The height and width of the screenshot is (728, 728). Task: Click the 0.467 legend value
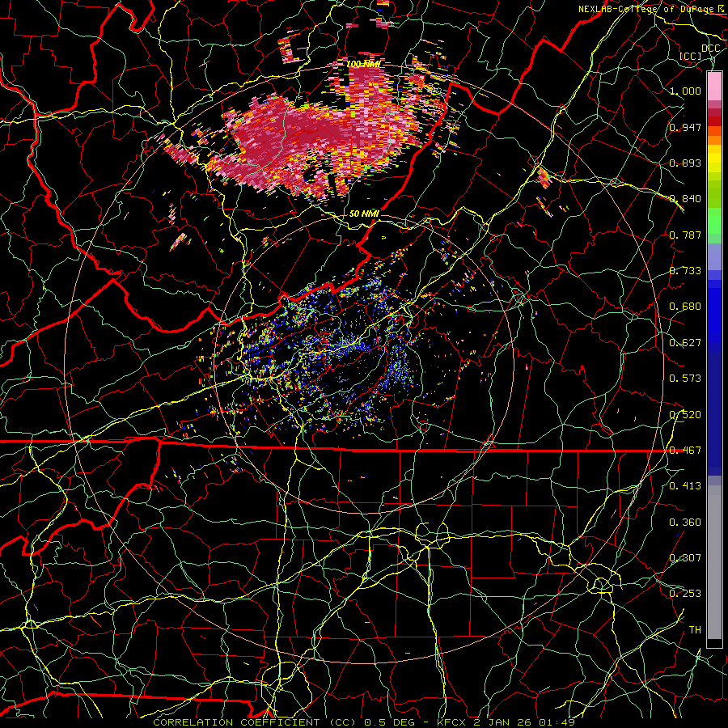[685, 451]
